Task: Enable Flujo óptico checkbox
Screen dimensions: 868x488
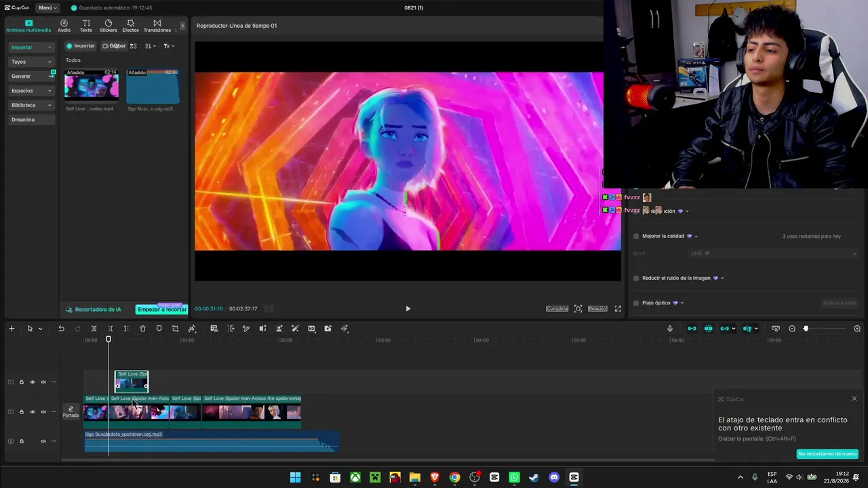Action: 636,303
